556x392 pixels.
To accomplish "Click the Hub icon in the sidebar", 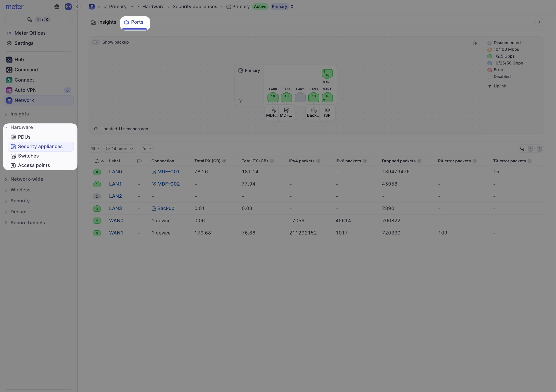I will (9, 59).
